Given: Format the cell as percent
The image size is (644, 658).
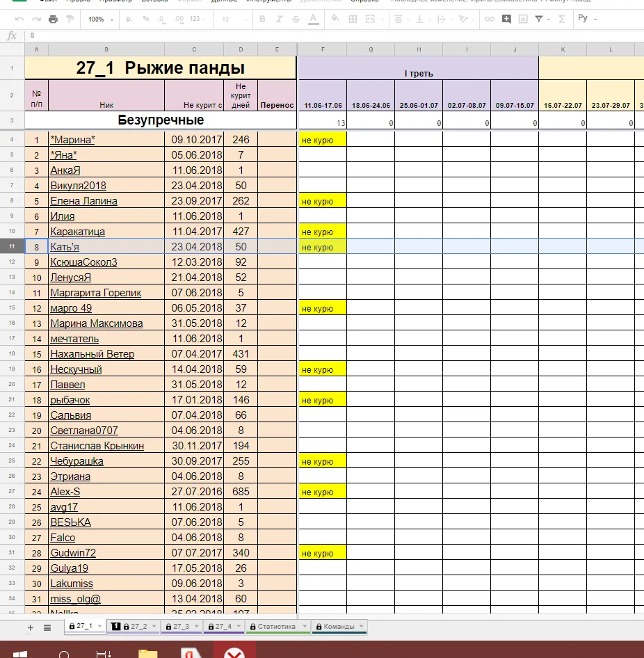Looking at the screenshot, I should click(x=145, y=19).
